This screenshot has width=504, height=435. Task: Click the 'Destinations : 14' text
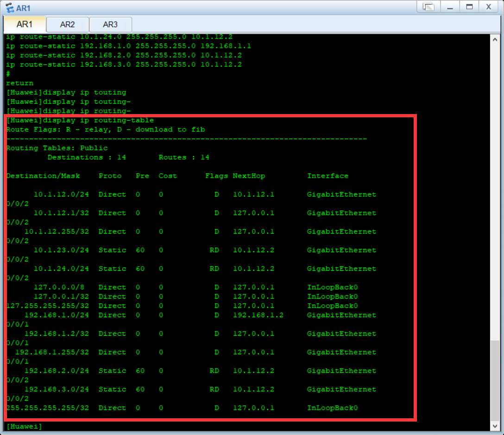87,157
